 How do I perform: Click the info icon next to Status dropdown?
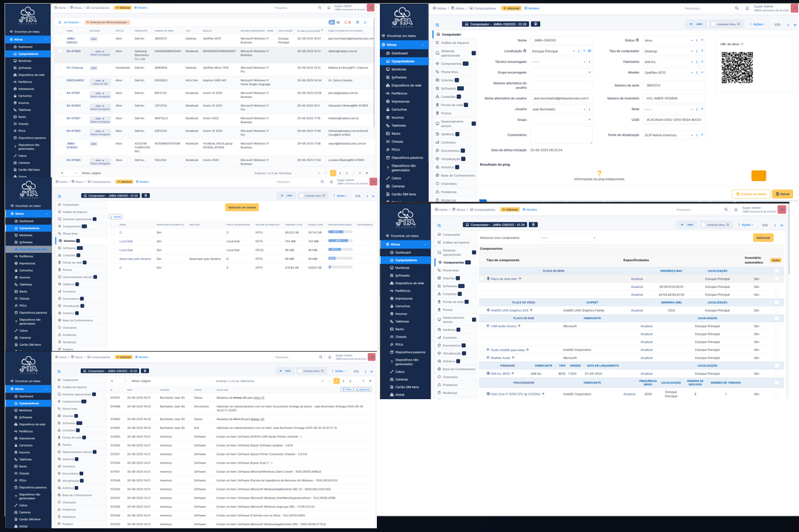point(696,40)
